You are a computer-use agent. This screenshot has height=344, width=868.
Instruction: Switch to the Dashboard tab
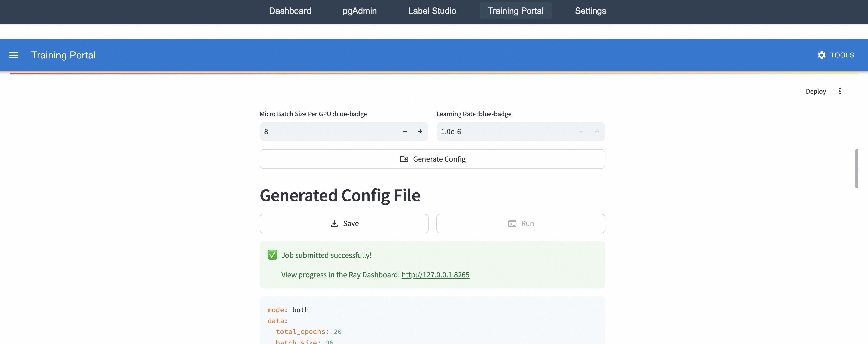[290, 11]
